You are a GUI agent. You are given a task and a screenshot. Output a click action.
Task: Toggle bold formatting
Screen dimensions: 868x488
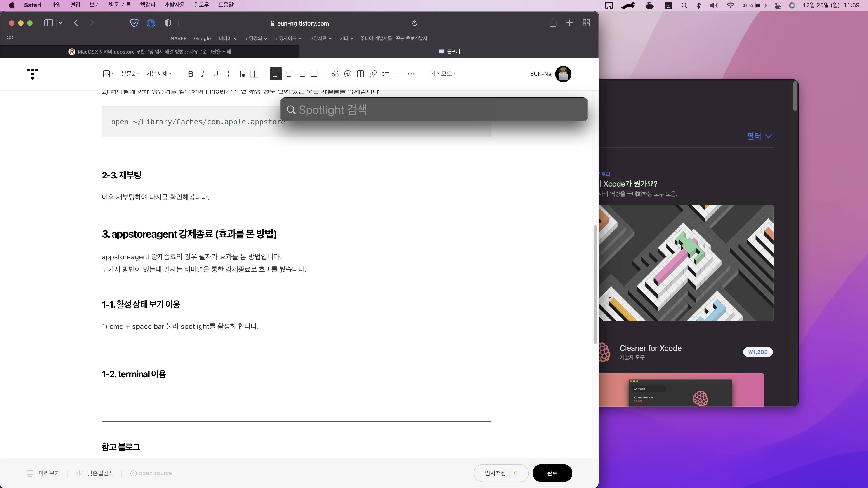[190, 74]
